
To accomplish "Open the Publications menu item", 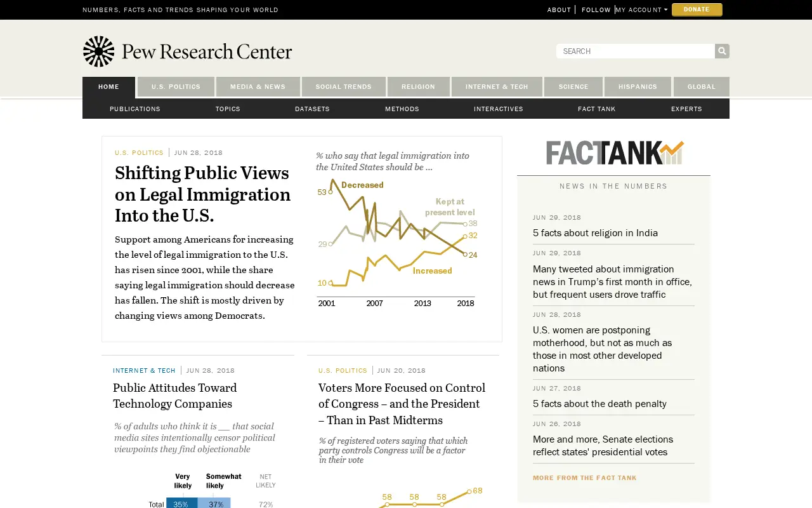I will click(135, 109).
